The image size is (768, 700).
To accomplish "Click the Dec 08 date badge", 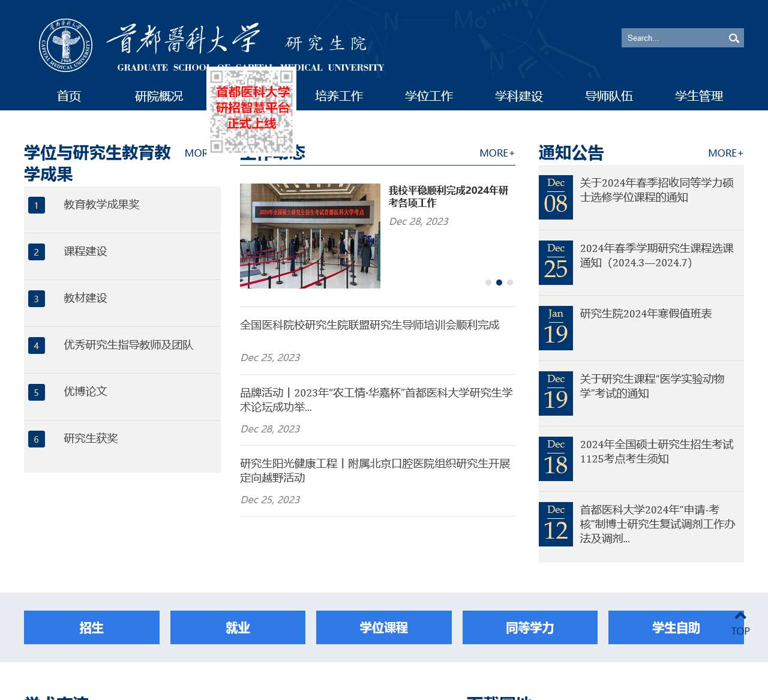I will (556, 197).
